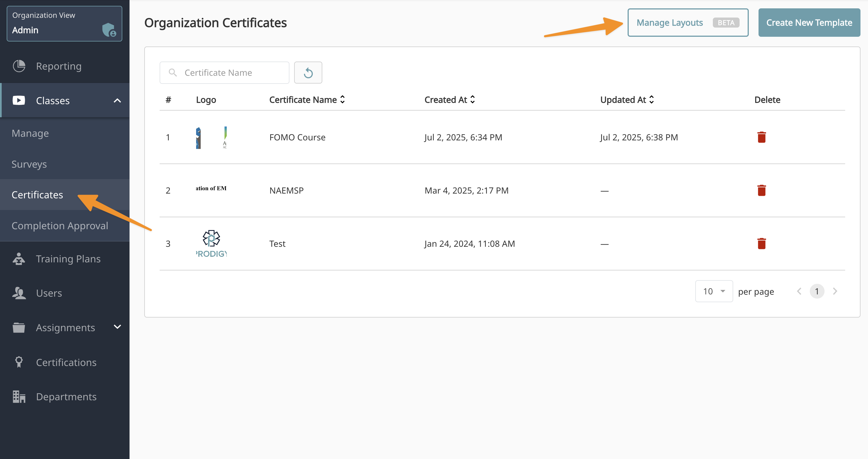Viewport: 868px width, 459px height.
Task: Open Surveys under Classes
Action: [x=65, y=164]
